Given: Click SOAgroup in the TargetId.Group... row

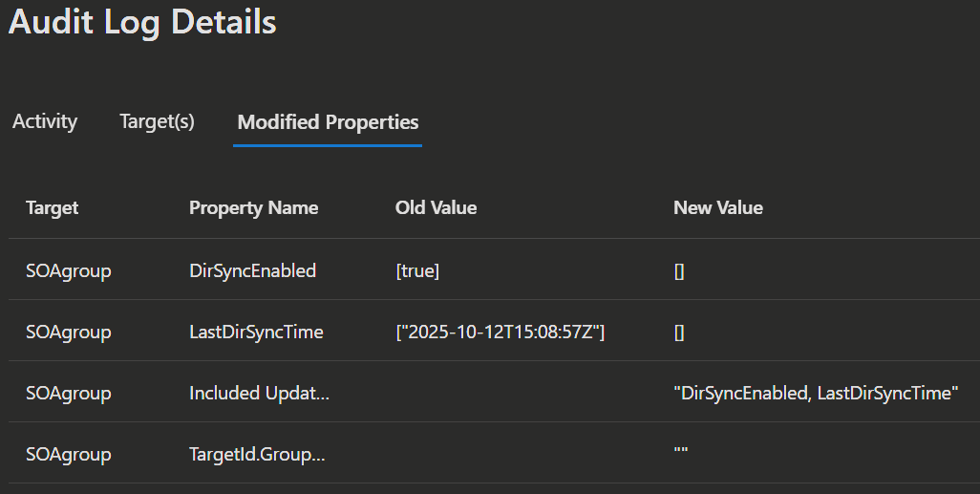Looking at the screenshot, I should [69, 455].
